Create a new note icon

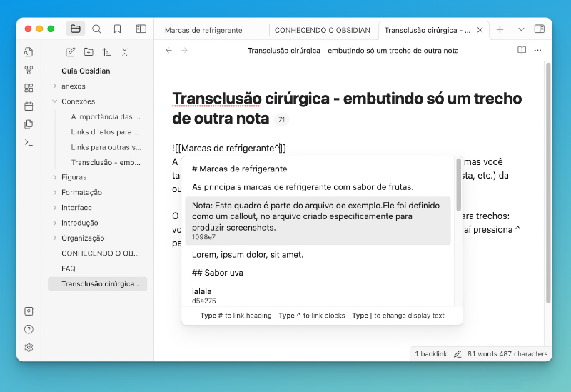click(x=70, y=52)
